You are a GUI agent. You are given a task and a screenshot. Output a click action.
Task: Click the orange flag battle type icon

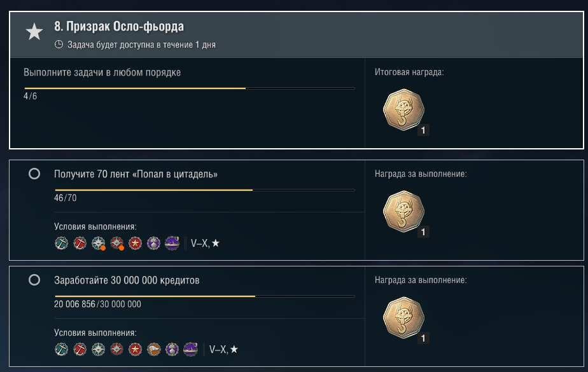(153, 349)
